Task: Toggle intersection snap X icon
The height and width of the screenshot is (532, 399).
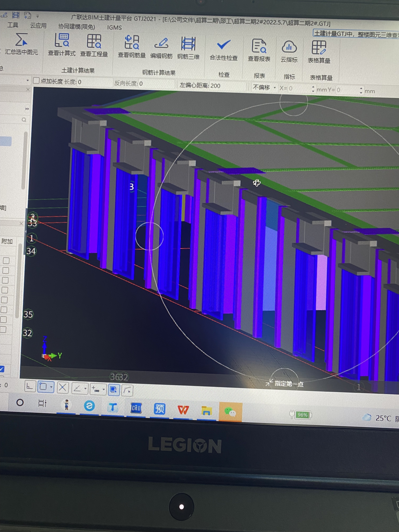Action: (x=63, y=388)
